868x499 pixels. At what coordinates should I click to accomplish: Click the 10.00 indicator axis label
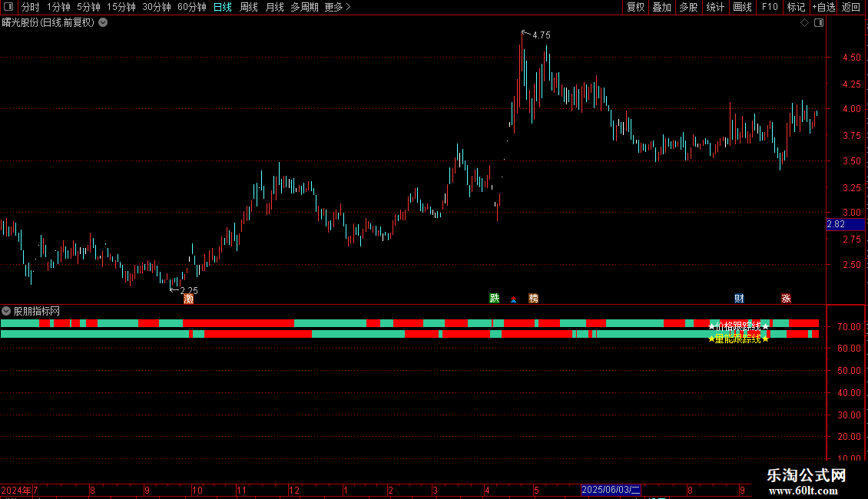click(849, 458)
